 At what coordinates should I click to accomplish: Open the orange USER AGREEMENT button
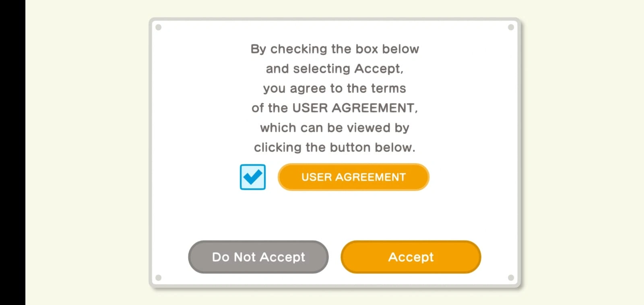coord(353,177)
